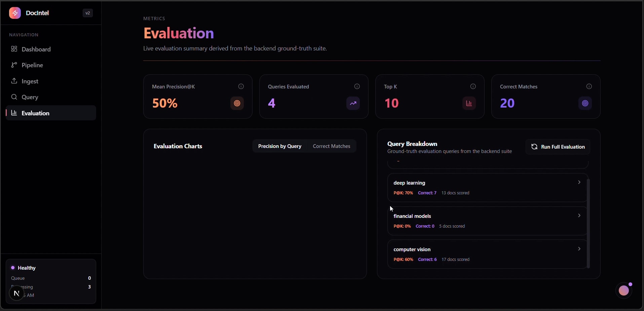Click the Ingest upload icon
This screenshot has width=644, height=311.
click(x=14, y=81)
